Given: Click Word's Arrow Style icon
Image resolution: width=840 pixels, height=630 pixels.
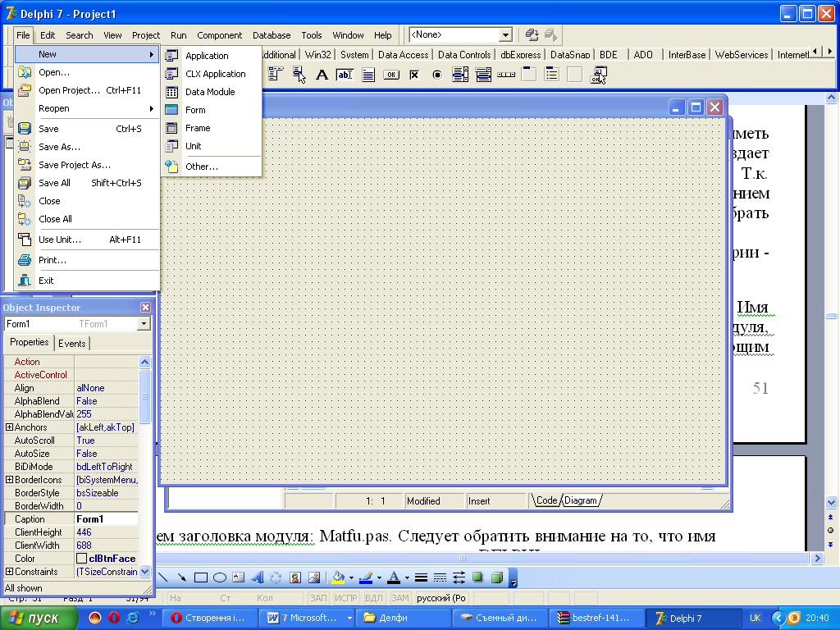Looking at the screenshot, I should 459,577.
